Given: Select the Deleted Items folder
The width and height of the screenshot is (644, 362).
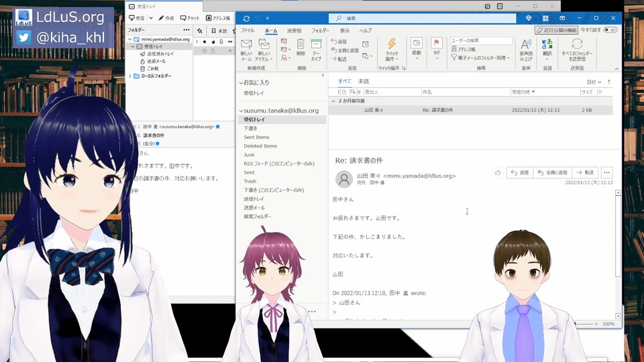Looking at the screenshot, I should [x=260, y=146].
